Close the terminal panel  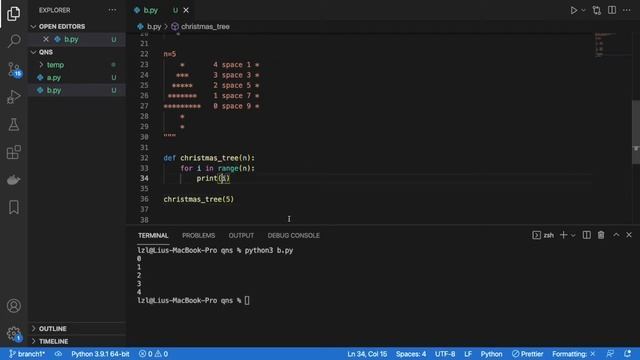(x=629, y=235)
